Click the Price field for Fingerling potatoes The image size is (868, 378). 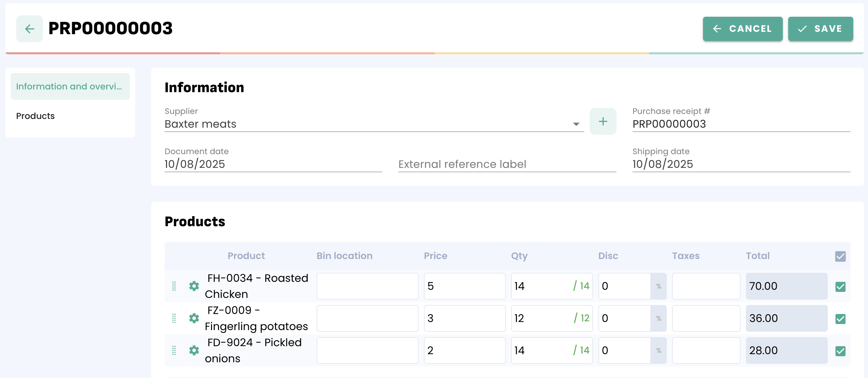point(464,318)
